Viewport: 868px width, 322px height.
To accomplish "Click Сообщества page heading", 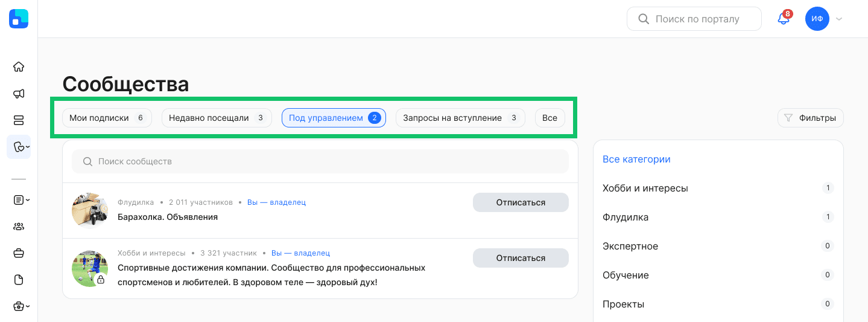I will [x=125, y=84].
